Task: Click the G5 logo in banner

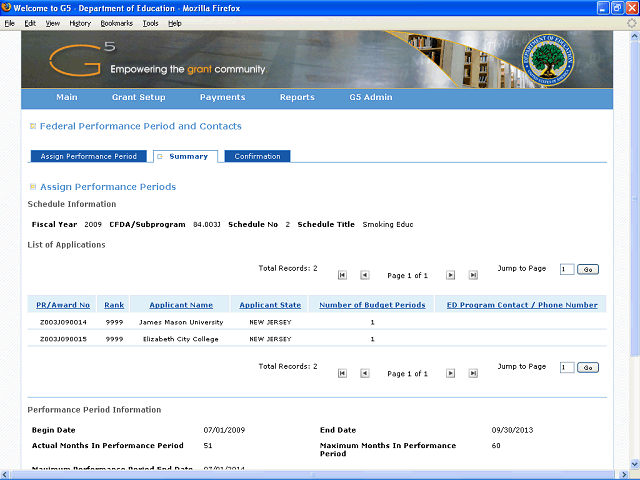Action: (82, 60)
